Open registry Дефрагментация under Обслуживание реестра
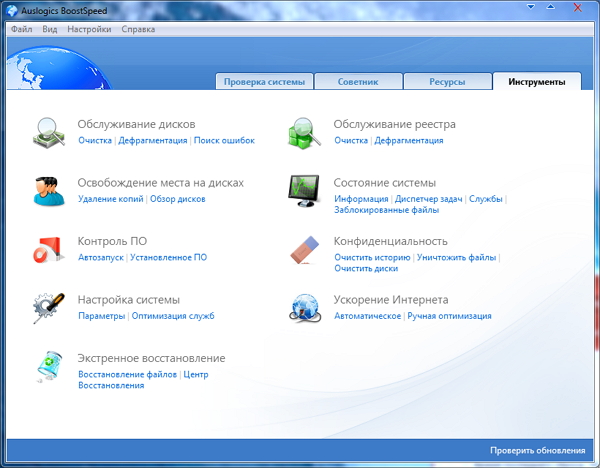This screenshot has height=468, width=600. point(409,140)
